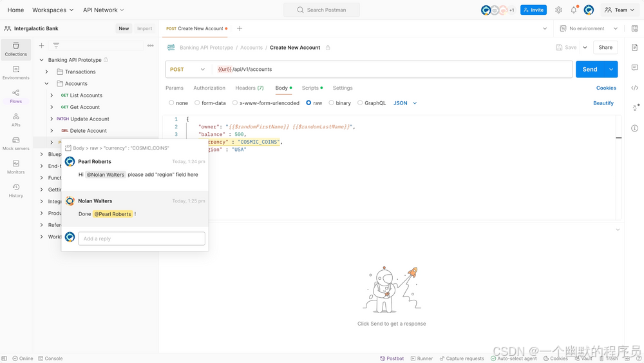Screen dimensions: 644x363
Task: Open the No environment dropdown
Action: click(589, 28)
